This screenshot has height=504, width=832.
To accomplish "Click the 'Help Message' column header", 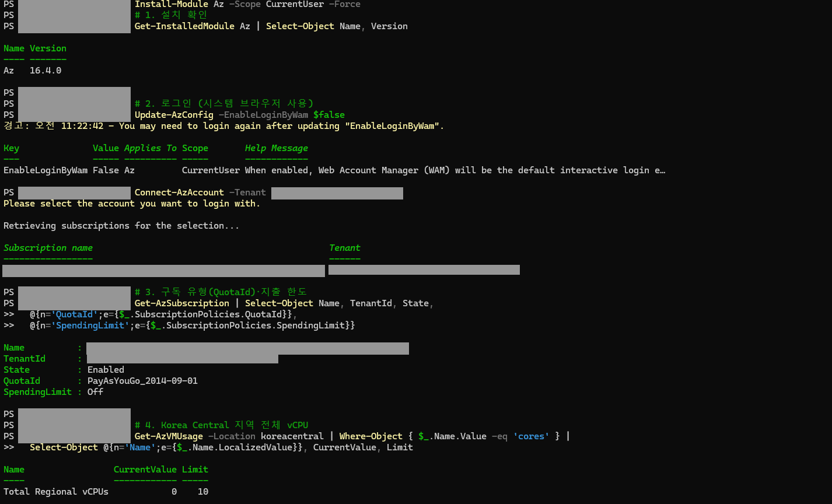I will [277, 148].
